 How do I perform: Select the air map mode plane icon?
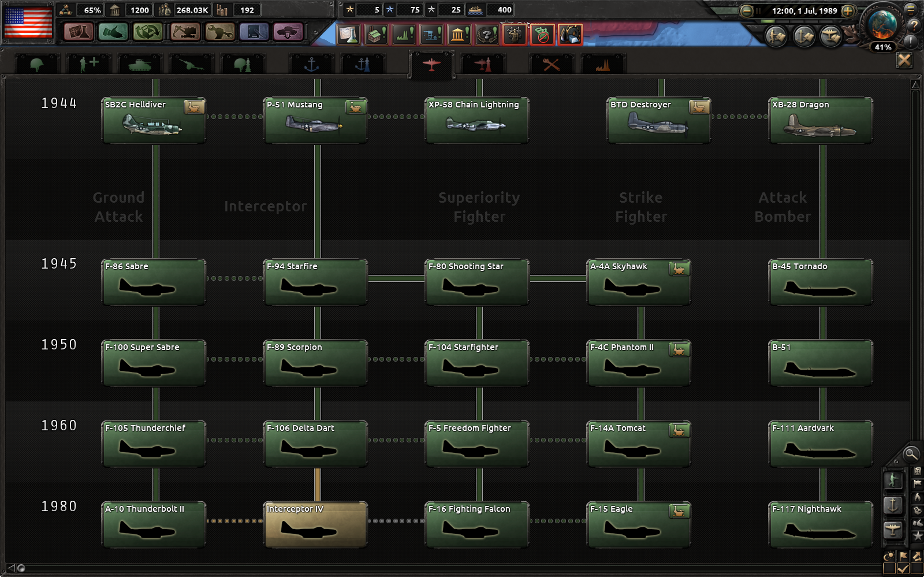point(893,530)
